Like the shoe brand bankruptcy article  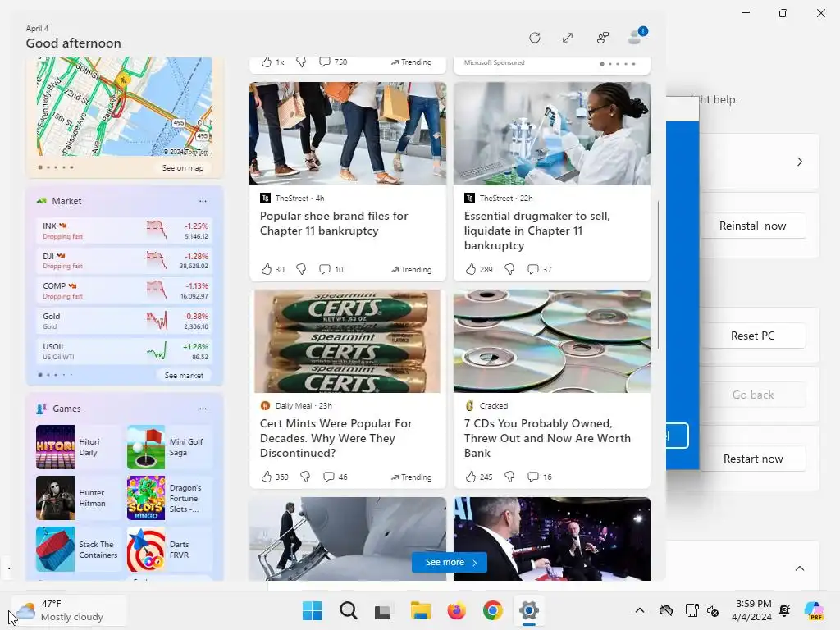coord(267,269)
